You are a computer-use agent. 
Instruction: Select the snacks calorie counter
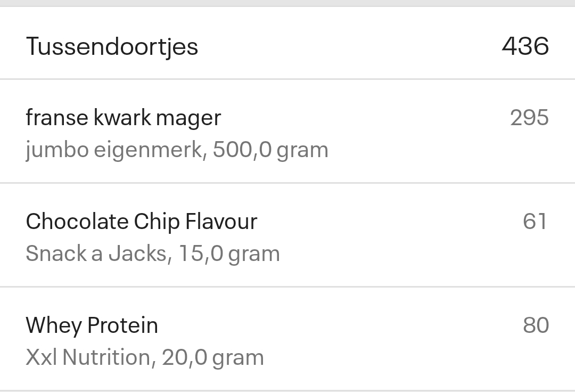[525, 46]
